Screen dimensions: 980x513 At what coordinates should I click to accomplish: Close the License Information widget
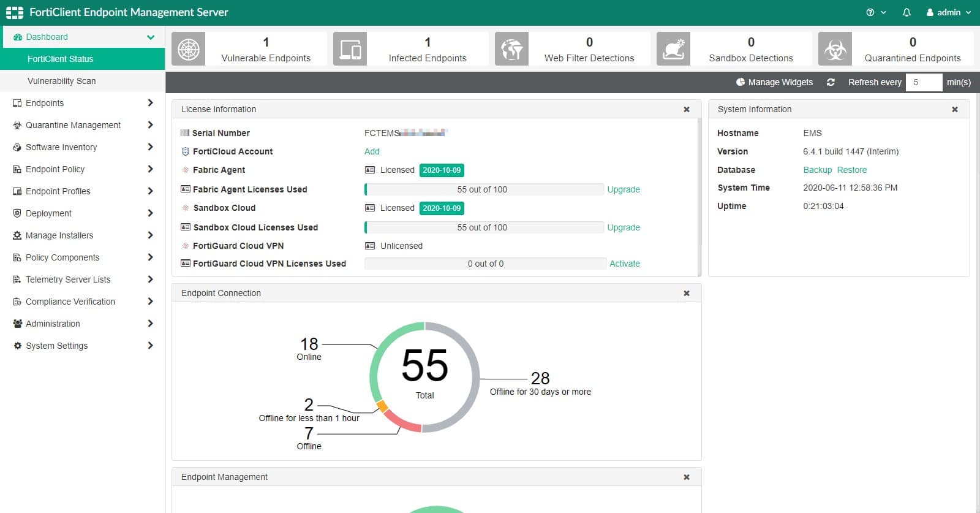pyautogui.click(x=687, y=109)
